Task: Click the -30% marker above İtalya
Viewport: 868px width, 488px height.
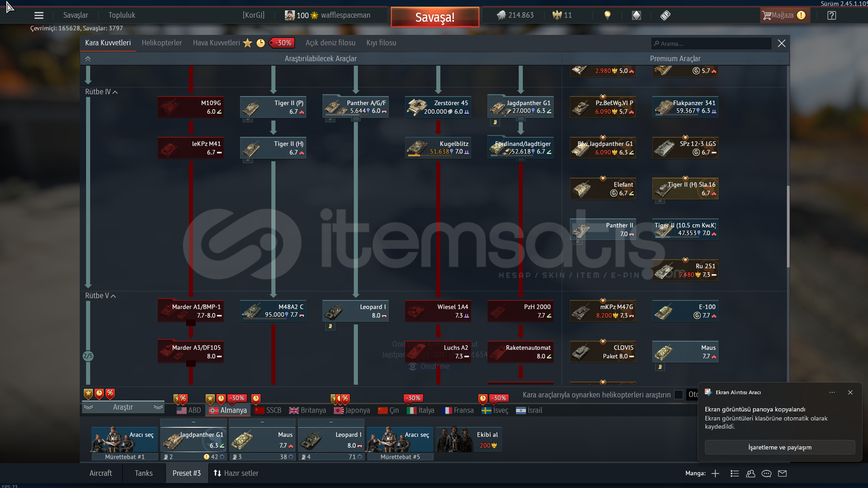Action: point(413,398)
